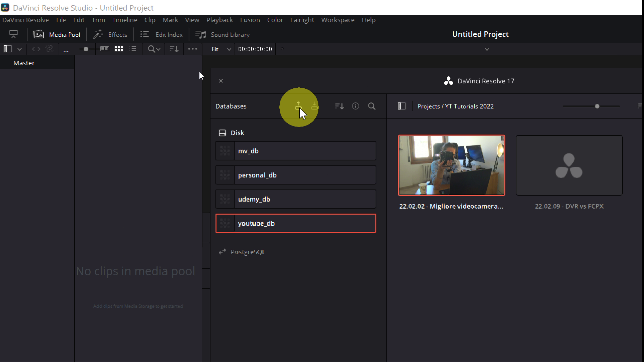Screen dimensions: 644x362
Task: Open the Fairlight menu
Action: [x=302, y=20]
